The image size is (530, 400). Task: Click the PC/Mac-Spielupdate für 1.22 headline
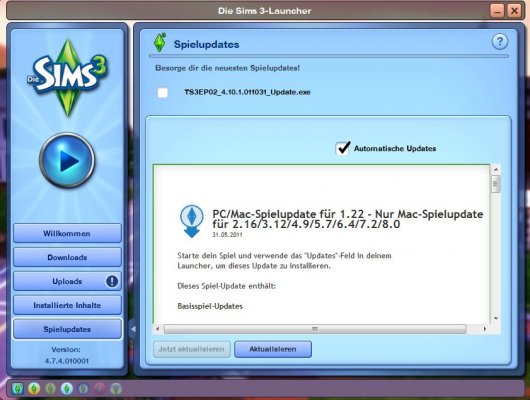347,219
